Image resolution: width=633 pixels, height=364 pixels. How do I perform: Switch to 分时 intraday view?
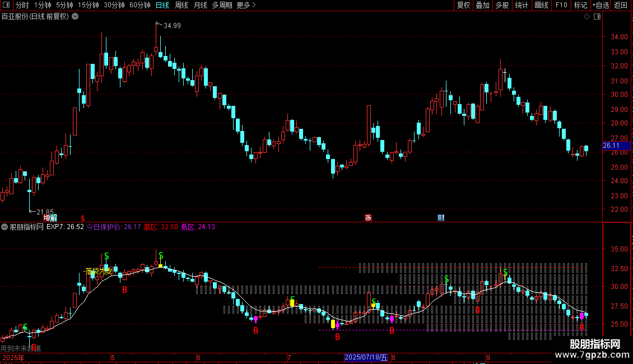coord(22,5)
